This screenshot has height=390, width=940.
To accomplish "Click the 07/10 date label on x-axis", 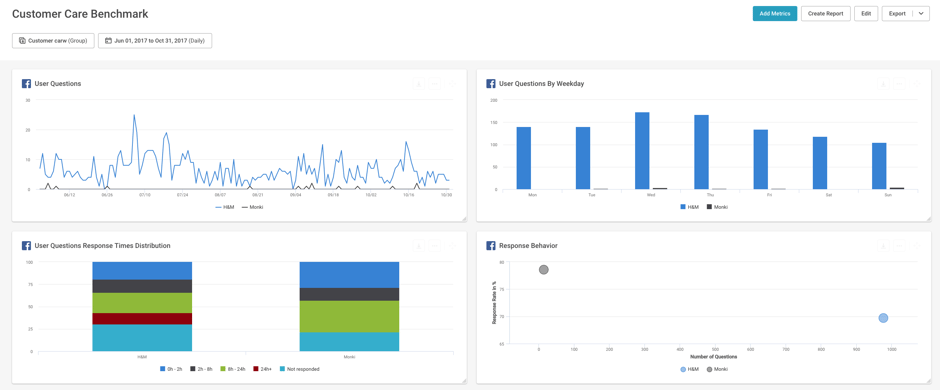I will [x=144, y=195].
